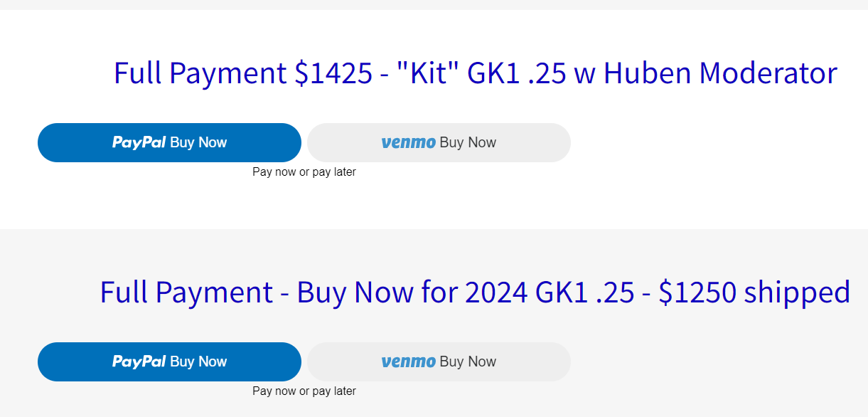Click 'Buy Now' text in the bottom PayPal button
Screen dimensions: 868x417
pyautogui.click(x=198, y=361)
